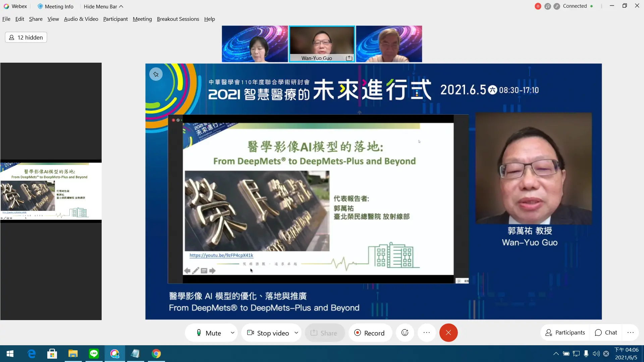Screen dimensions: 644x362
Task: Open LINE app from taskbar
Action: pyautogui.click(x=94, y=354)
